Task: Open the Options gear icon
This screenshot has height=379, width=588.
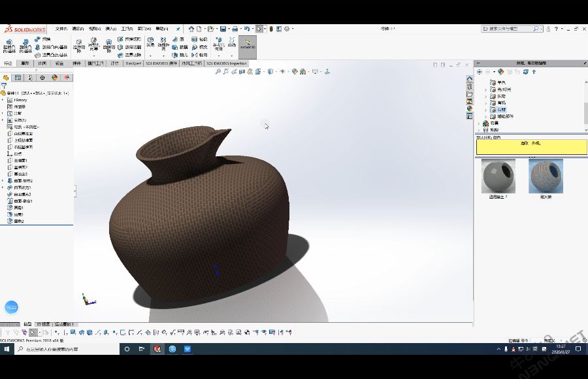Action: (x=287, y=29)
